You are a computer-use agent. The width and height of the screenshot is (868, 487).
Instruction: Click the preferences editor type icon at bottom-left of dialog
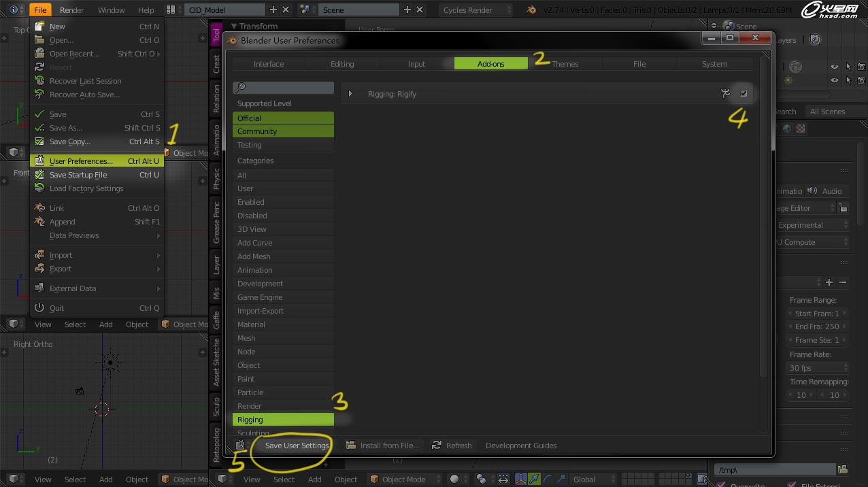click(240, 446)
